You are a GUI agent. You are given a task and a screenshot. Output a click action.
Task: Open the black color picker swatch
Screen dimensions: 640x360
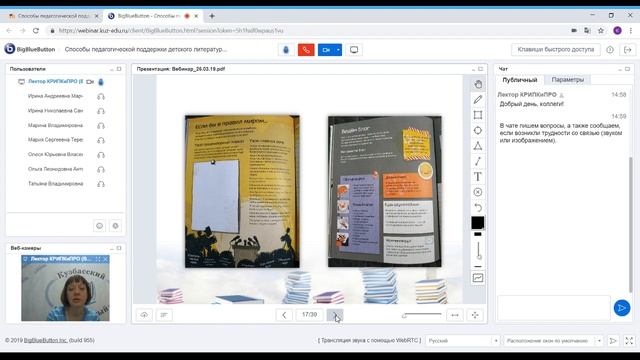(x=478, y=223)
